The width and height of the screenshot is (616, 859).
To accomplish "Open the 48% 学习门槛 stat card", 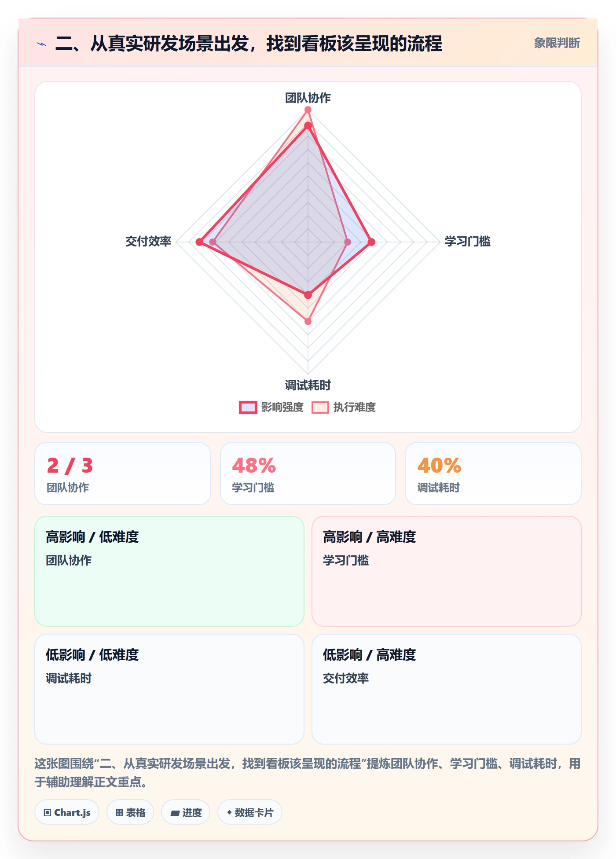I will (308, 474).
